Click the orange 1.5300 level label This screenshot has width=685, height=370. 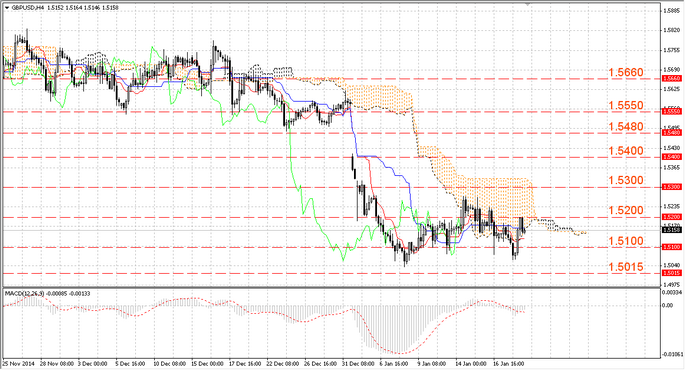point(626,180)
